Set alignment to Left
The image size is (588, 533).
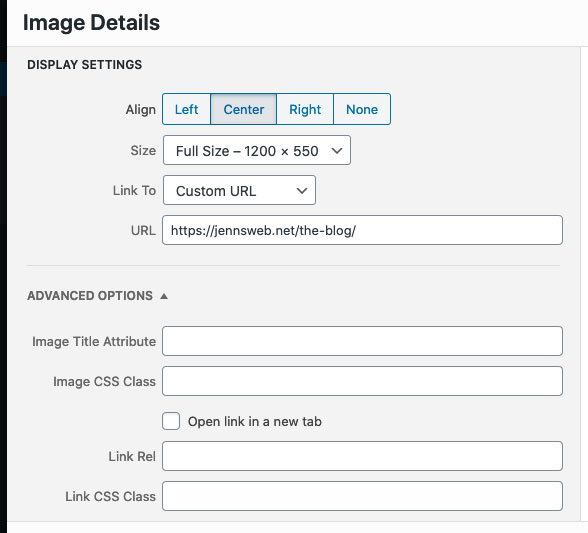(186, 109)
